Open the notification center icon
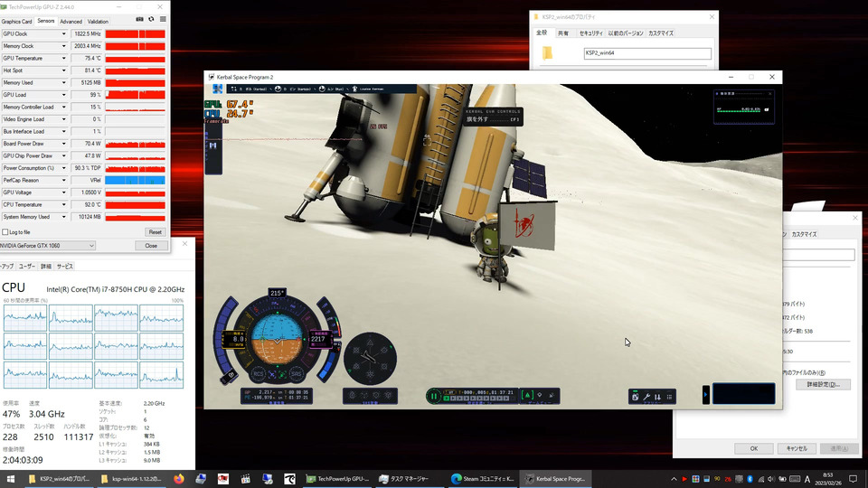This screenshot has width=868, height=488. pos(853,479)
